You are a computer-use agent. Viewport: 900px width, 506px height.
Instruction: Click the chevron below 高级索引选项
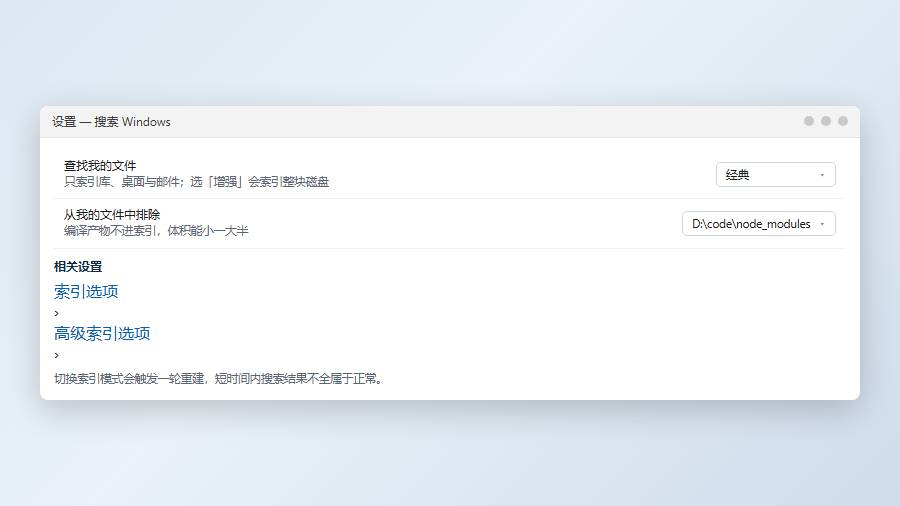pos(56,355)
